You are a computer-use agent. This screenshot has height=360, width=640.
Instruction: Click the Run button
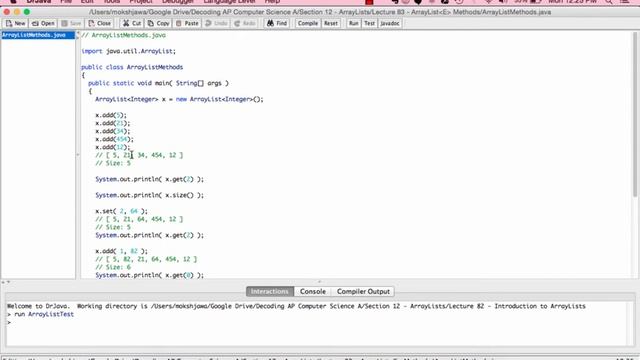pos(353,23)
